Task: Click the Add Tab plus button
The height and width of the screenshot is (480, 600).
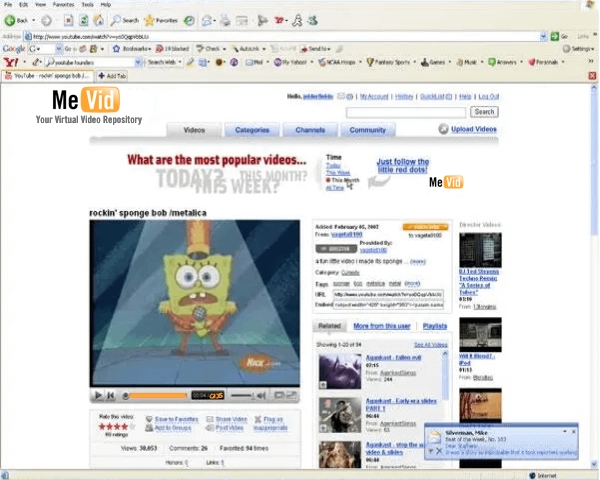Action: click(x=112, y=76)
